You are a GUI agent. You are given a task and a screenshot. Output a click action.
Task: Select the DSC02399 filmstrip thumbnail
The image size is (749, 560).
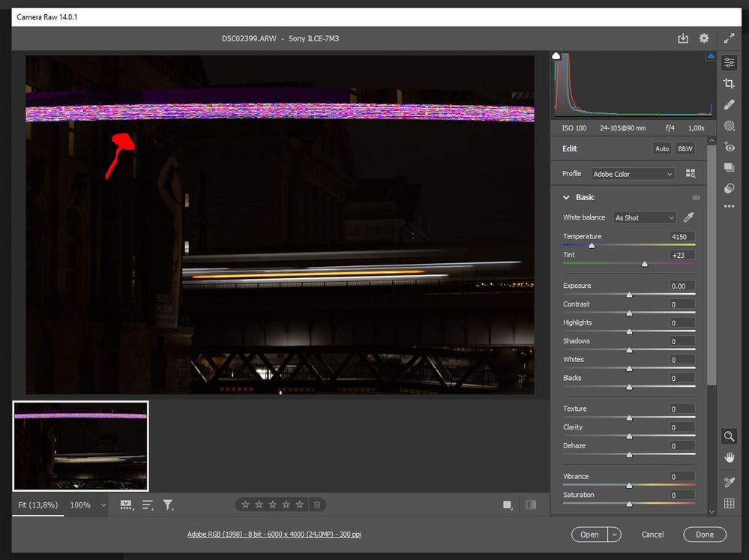(x=80, y=446)
